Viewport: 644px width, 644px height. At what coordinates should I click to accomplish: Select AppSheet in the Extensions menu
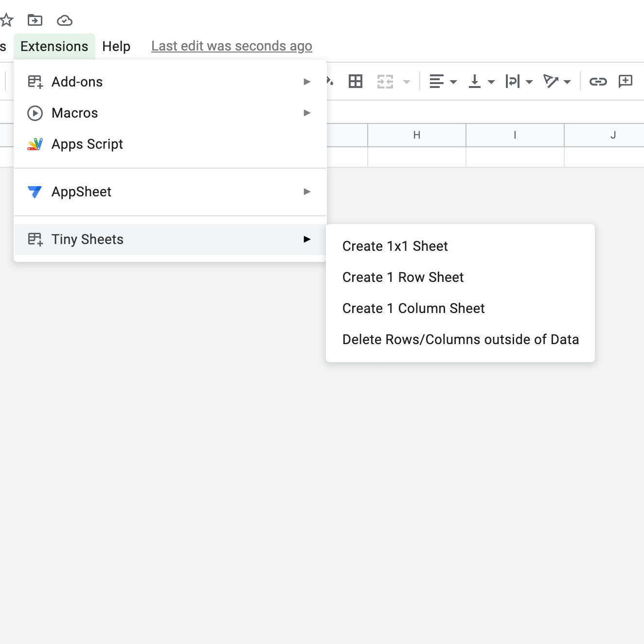tap(81, 191)
